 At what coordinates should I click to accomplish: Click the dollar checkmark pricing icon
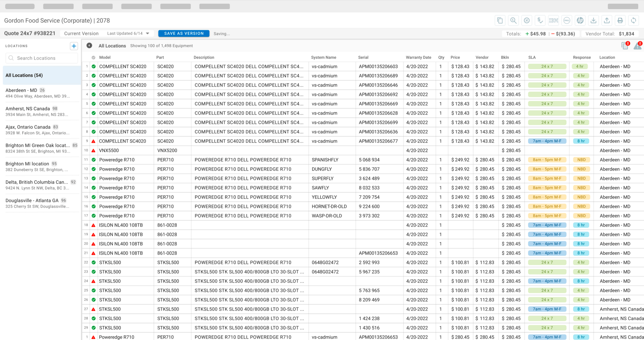(540, 21)
